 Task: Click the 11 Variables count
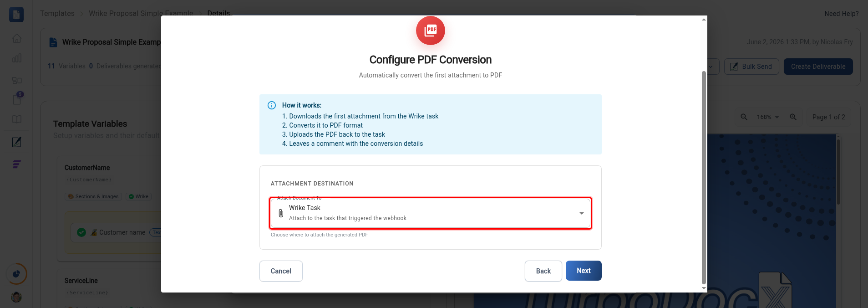66,66
